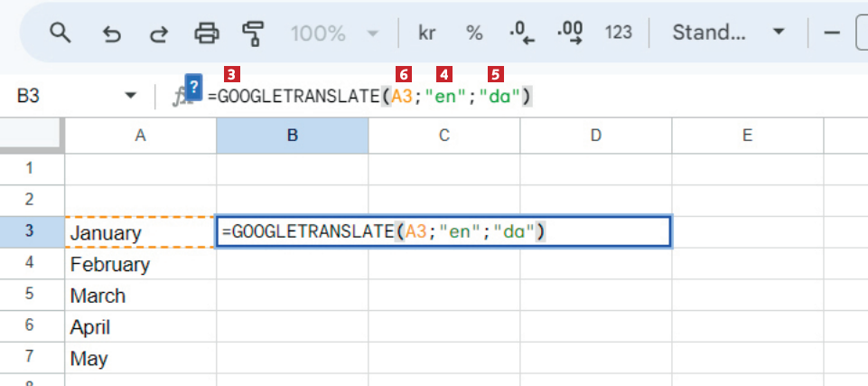Click the redo arrow icon
This screenshot has width=868, height=386.
(x=159, y=33)
